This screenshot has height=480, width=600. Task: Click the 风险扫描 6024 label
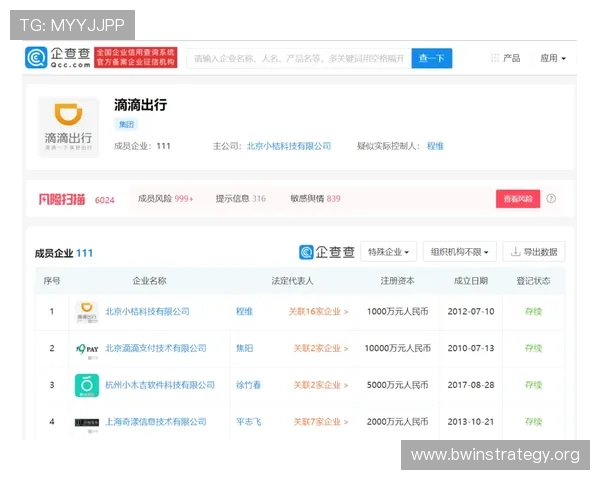tap(77, 199)
